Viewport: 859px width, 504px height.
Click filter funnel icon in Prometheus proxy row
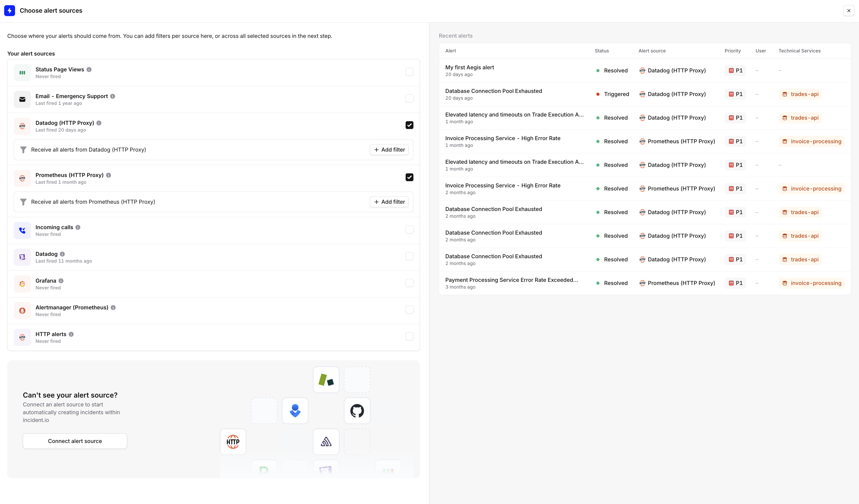[x=23, y=202]
